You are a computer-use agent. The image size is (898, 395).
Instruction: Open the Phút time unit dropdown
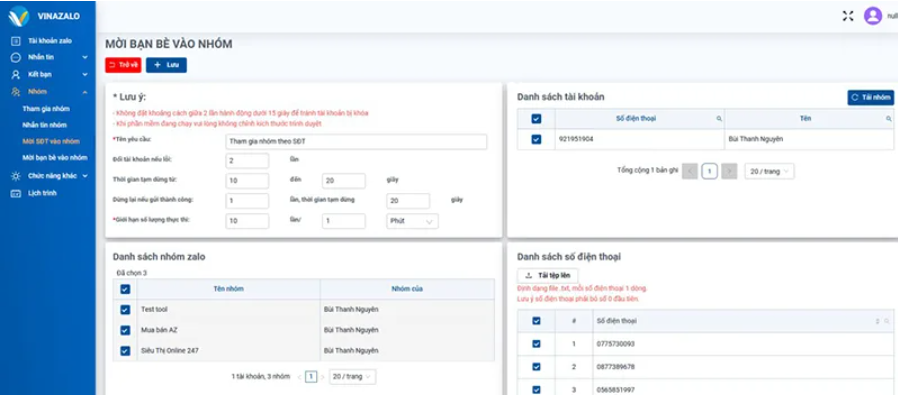click(412, 222)
